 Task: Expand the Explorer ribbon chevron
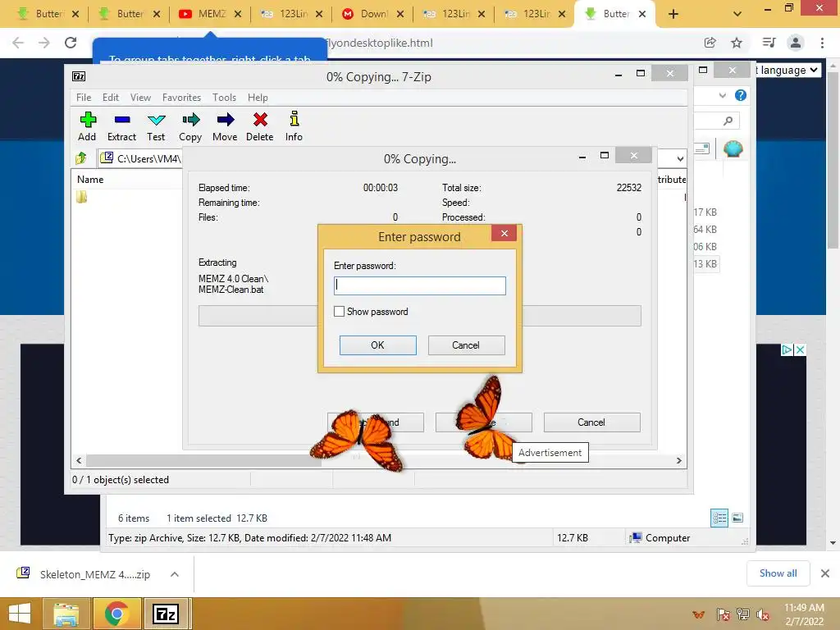[723, 95]
